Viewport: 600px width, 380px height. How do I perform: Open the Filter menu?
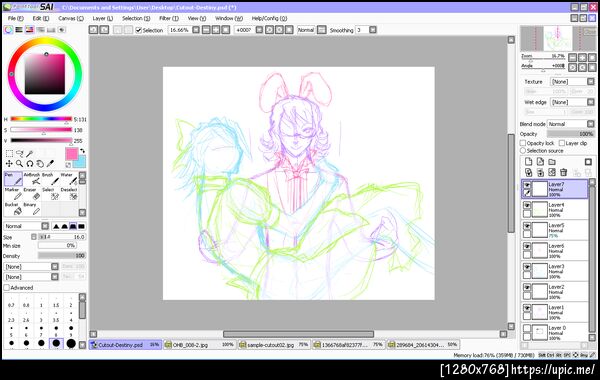[169, 18]
